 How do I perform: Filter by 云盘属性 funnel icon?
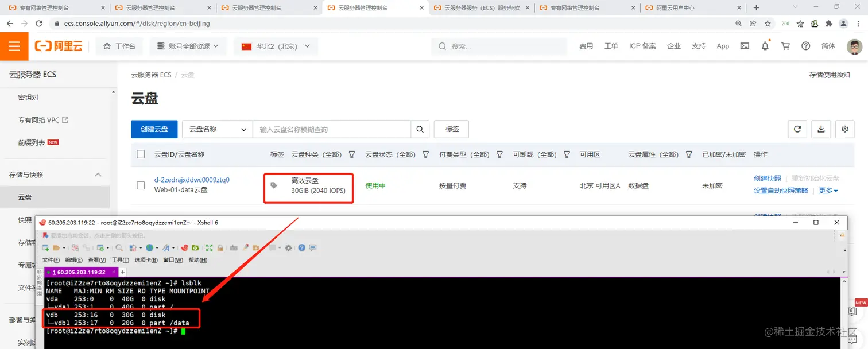tap(689, 154)
